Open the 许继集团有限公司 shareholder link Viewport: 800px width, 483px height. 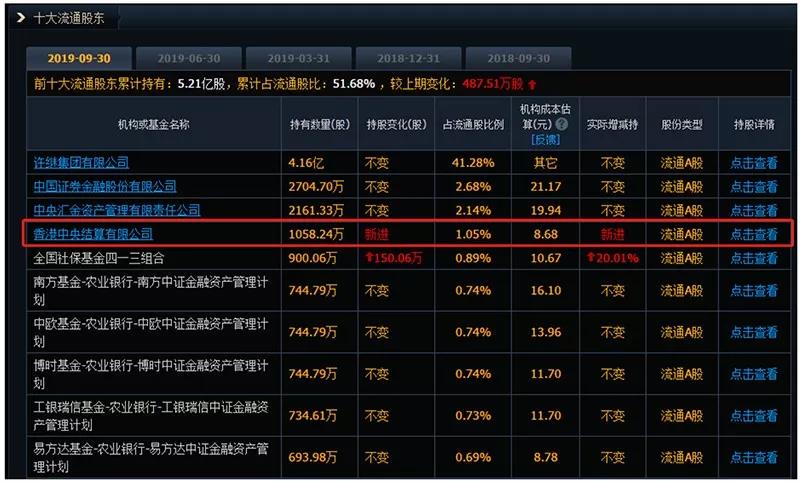[81, 162]
